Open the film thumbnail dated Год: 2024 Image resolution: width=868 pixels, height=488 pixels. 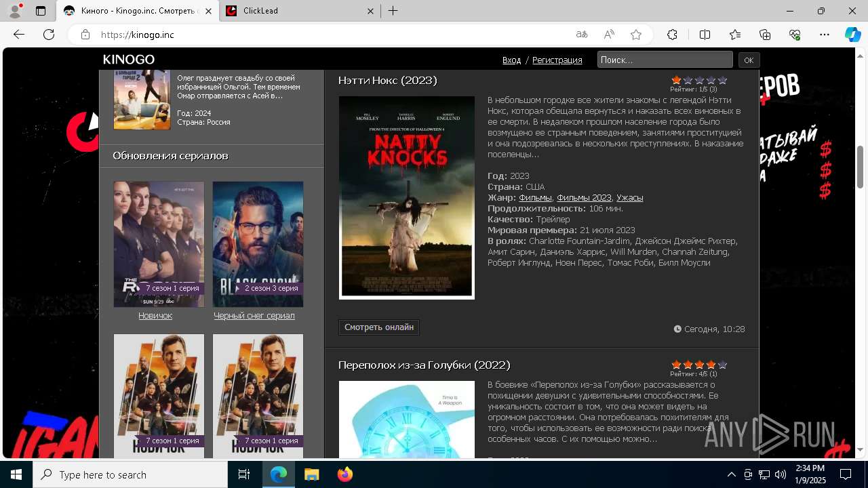tap(142, 100)
